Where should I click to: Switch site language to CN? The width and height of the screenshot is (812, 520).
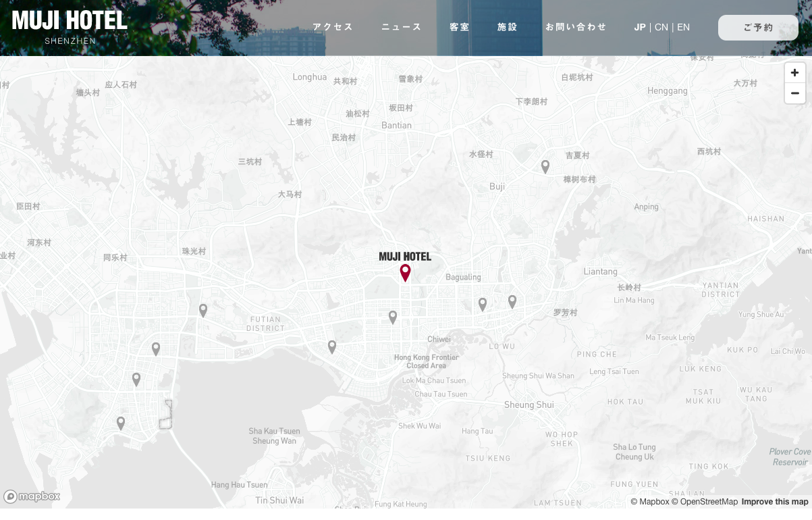click(661, 27)
